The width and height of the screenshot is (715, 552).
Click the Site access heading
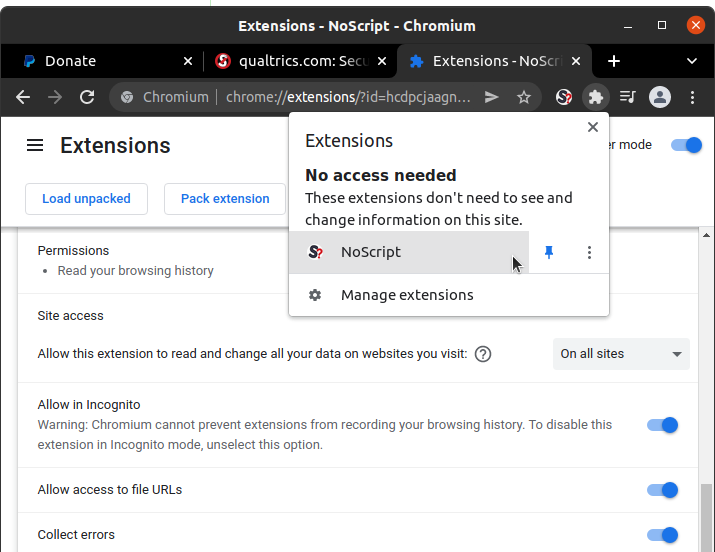pyautogui.click(x=70, y=316)
